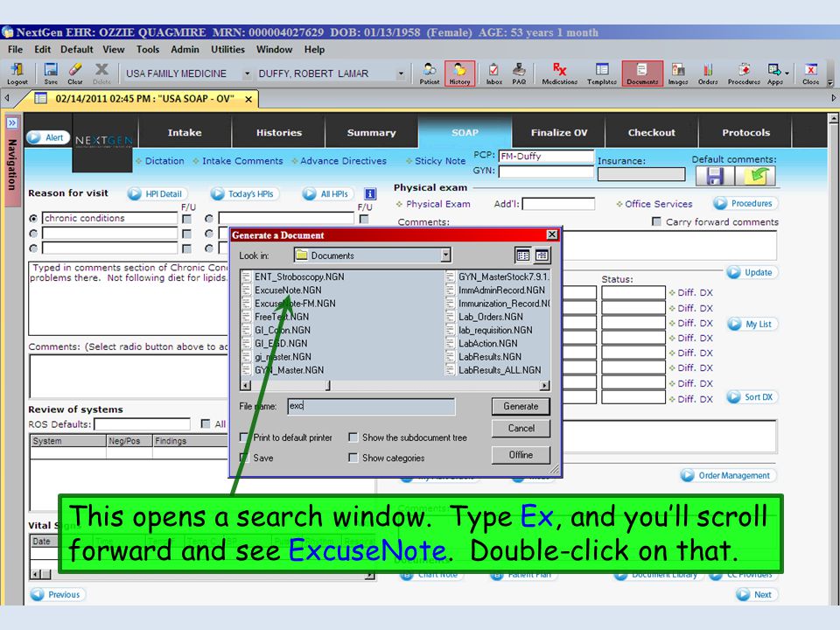The width and height of the screenshot is (840, 630).
Task: Click the save default comments floppy icon
Action: pos(715,176)
